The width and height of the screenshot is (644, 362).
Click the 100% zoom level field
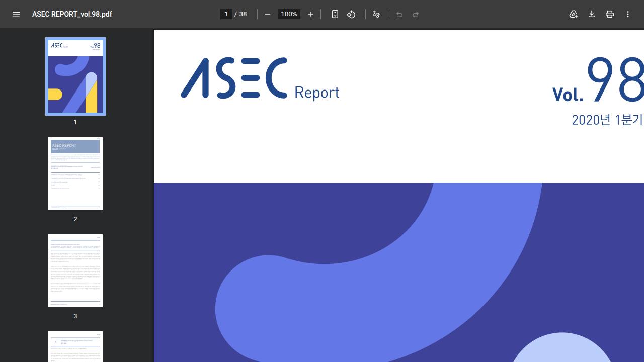pos(289,14)
